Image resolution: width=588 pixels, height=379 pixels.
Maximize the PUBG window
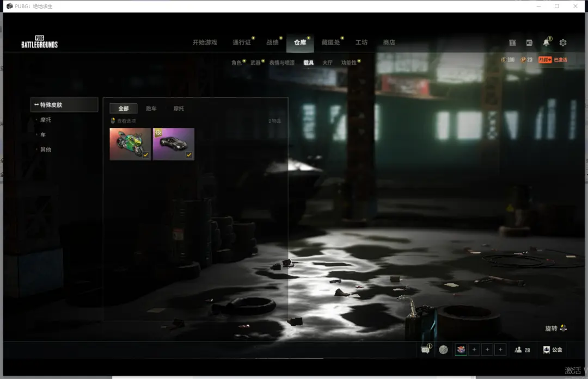(x=557, y=6)
